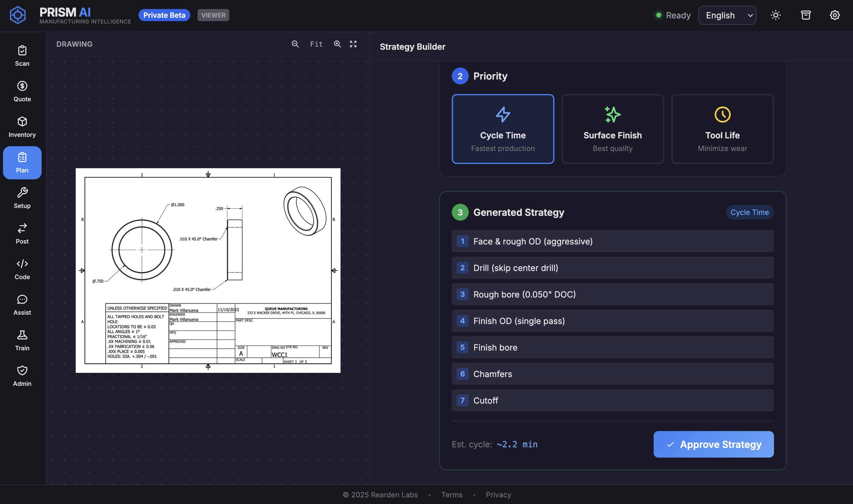The width and height of the screenshot is (853, 504).
Task: Open the Scan section in sidebar
Action: click(22, 56)
